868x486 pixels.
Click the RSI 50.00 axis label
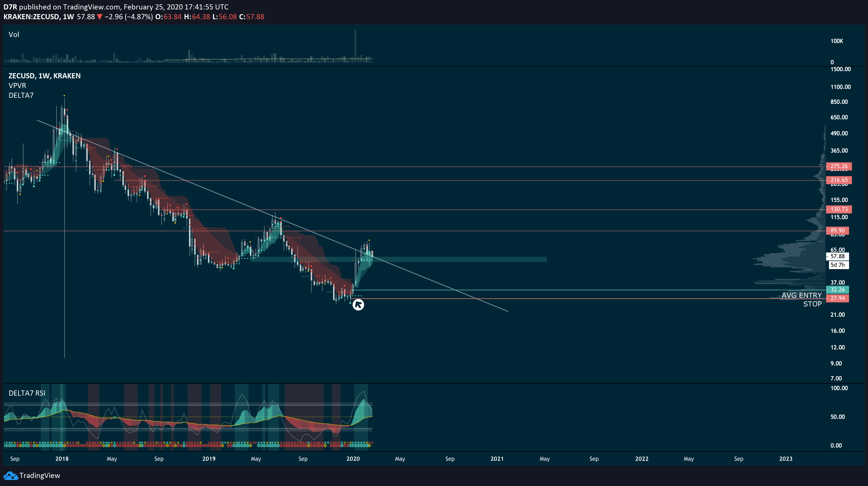pos(838,417)
